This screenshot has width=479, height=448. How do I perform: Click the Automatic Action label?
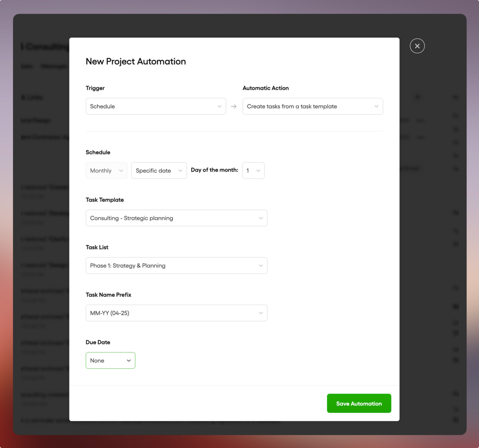[266, 88]
